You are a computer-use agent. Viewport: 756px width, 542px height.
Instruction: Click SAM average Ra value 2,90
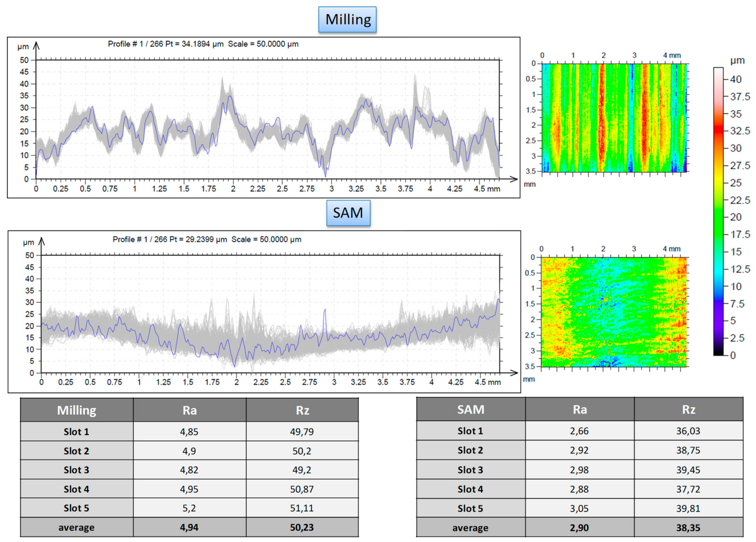click(579, 528)
